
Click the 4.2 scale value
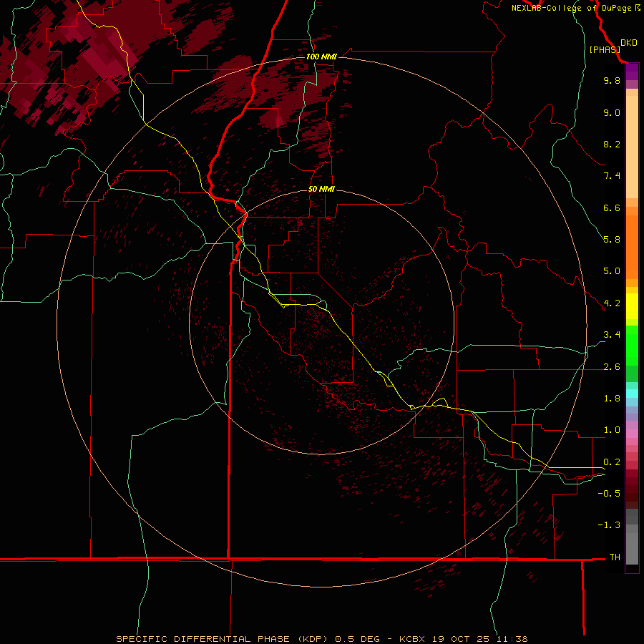(x=612, y=303)
